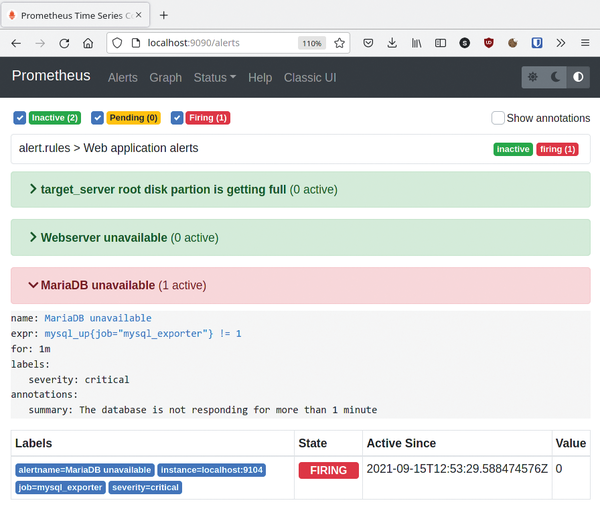Switch to Classic UI

310,78
